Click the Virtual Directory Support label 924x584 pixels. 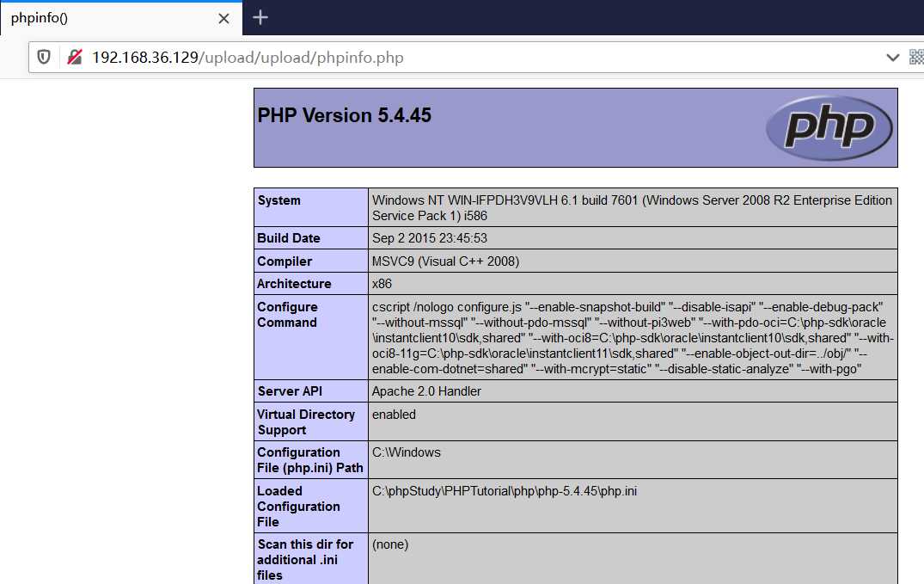click(307, 421)
